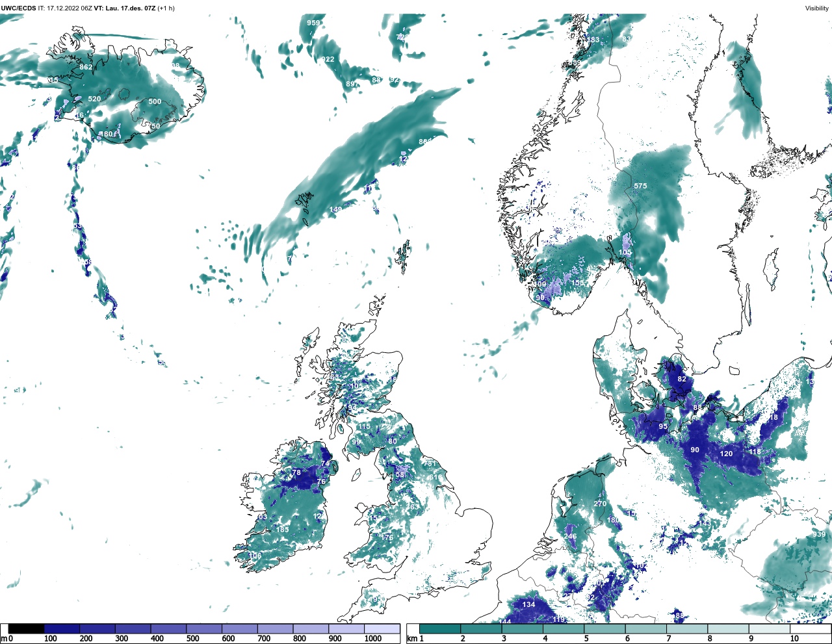The image size is (832, 644).
Task: Click the 'UWC/ECDS' header text
Action: 18,8
